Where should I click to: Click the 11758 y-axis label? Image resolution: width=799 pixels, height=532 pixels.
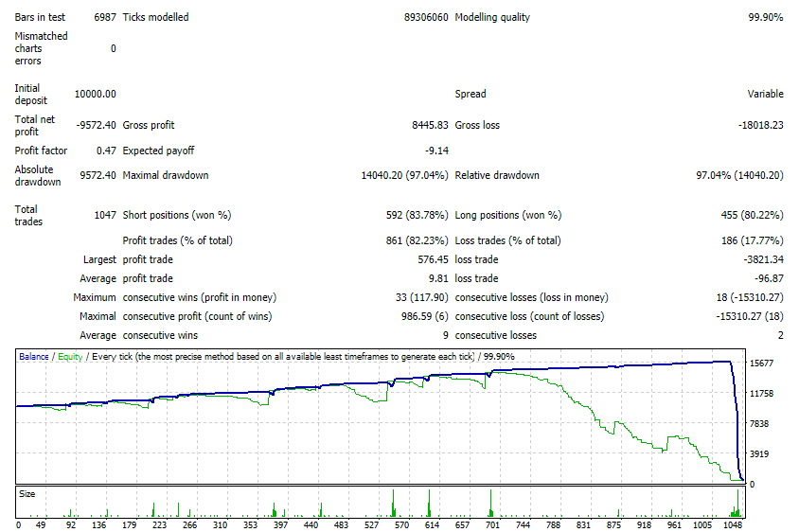tap(761, 394)
